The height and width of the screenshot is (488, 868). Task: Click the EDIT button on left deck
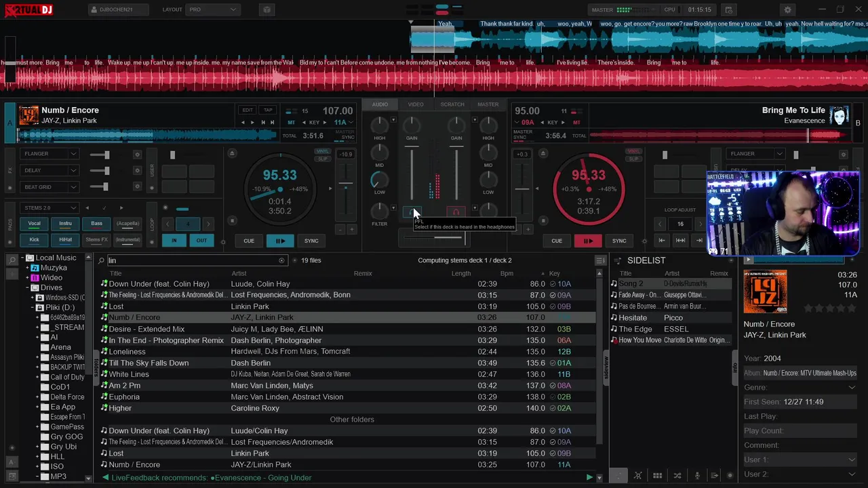click(248, 110)
